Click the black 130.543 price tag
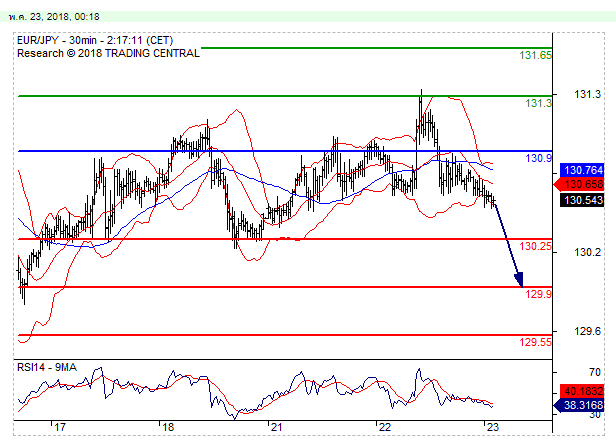 (x=583, y=200)
